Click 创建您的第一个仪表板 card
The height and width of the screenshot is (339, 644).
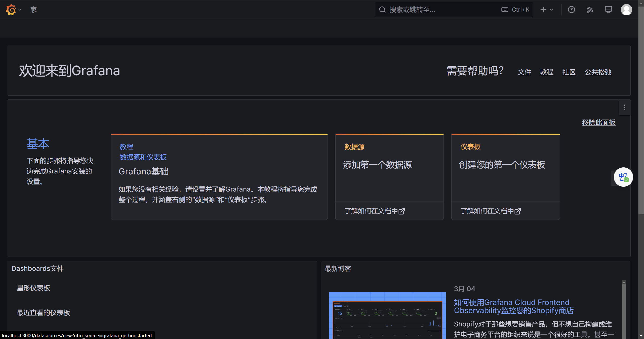(x=505, y=168)
